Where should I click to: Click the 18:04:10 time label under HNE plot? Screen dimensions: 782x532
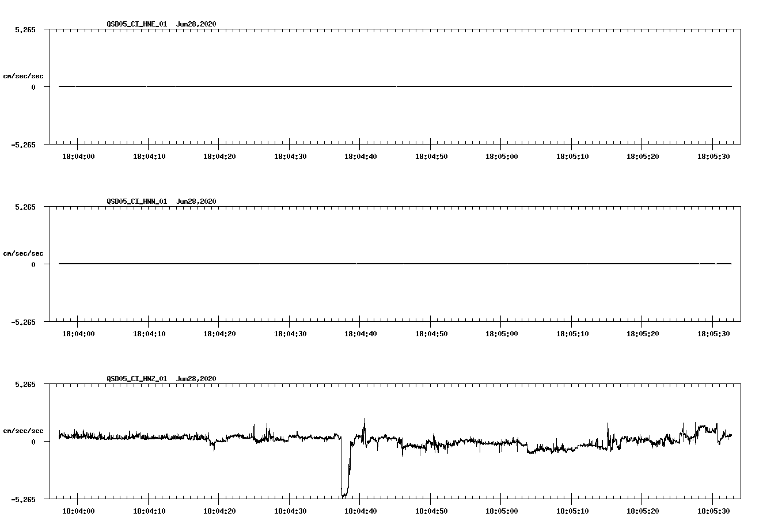click(149, 157)
